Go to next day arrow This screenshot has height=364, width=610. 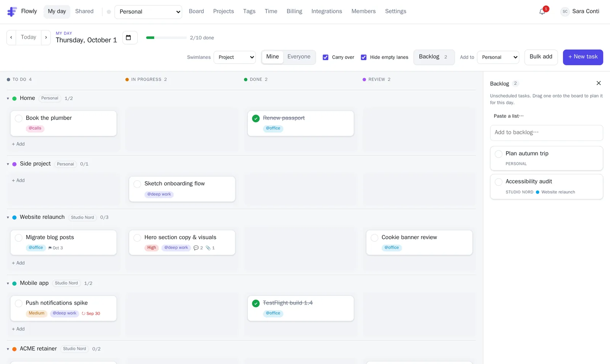(x=46, y=37)
